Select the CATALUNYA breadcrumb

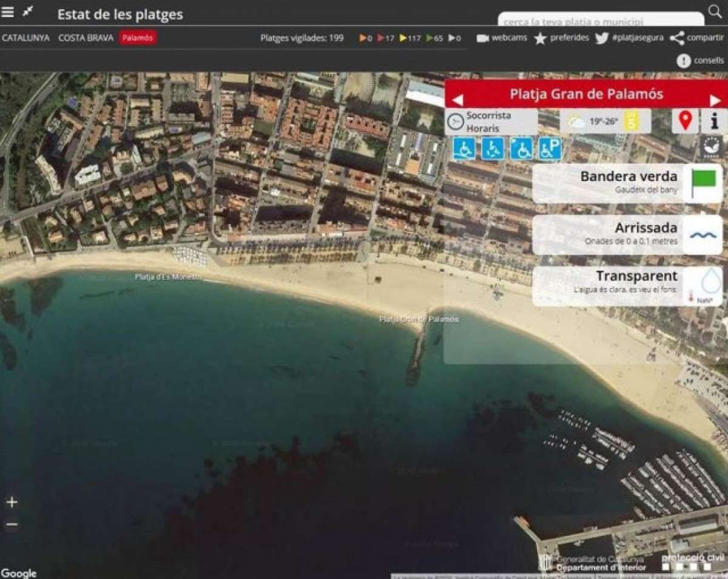click(25, 38)
